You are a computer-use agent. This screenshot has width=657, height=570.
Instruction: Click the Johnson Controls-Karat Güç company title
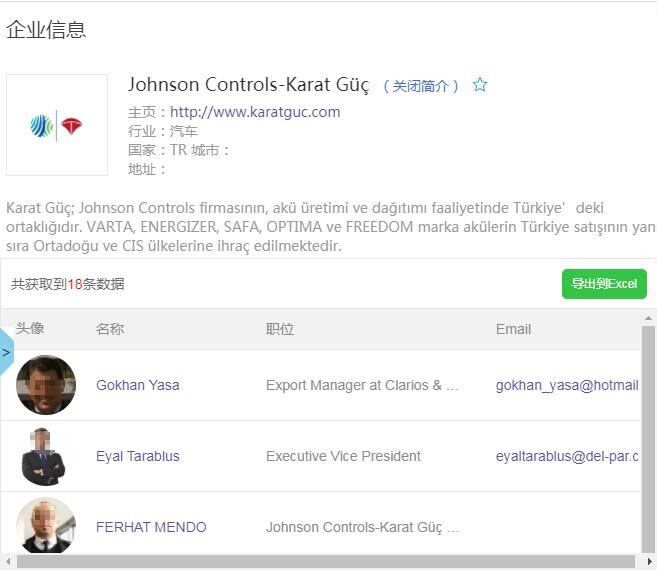tap(248, 85)
